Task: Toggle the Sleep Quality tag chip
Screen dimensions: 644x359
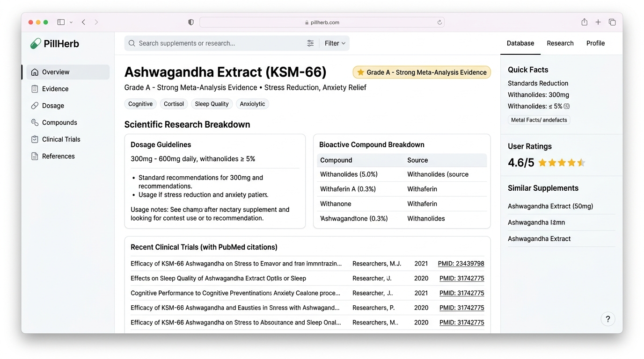Action: [212, 104]
